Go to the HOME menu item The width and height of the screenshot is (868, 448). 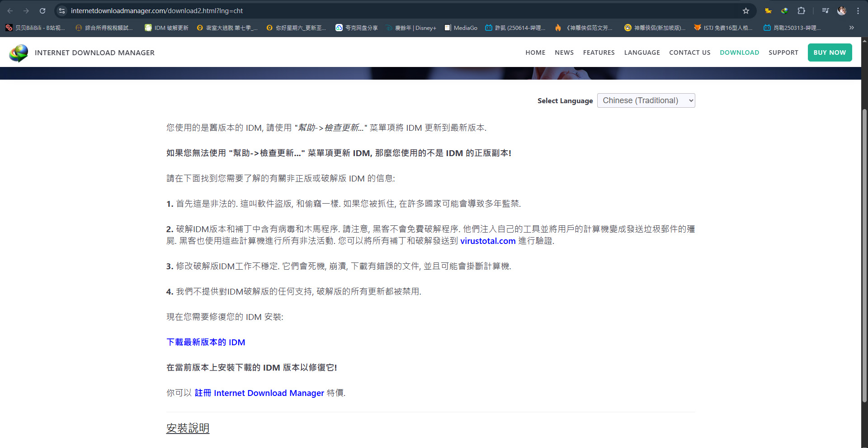535,52
